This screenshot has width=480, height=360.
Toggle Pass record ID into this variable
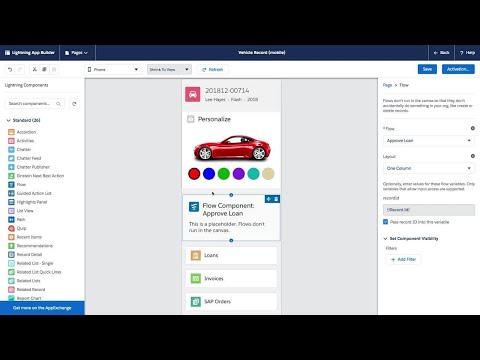pyautogui.click(x=386, y=222)
